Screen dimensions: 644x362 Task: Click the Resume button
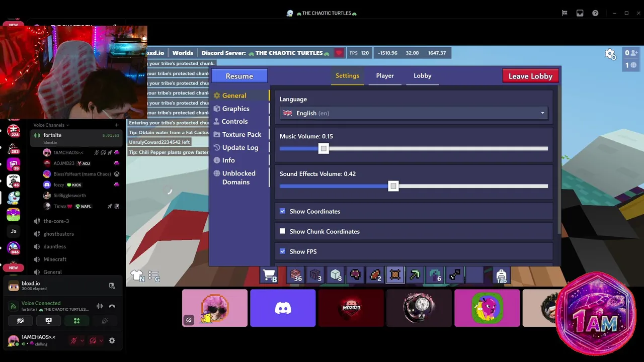click(239, 76)
